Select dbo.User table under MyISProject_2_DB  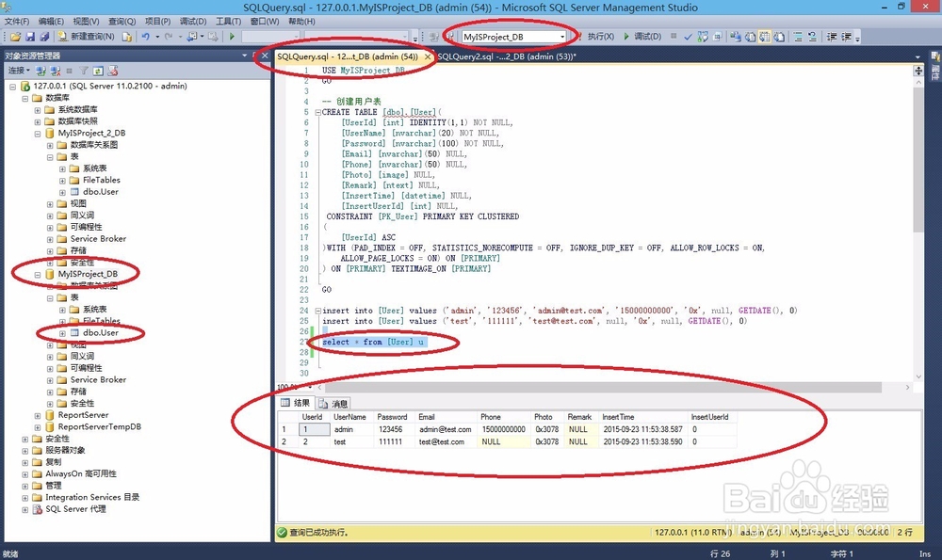point(101,192)
